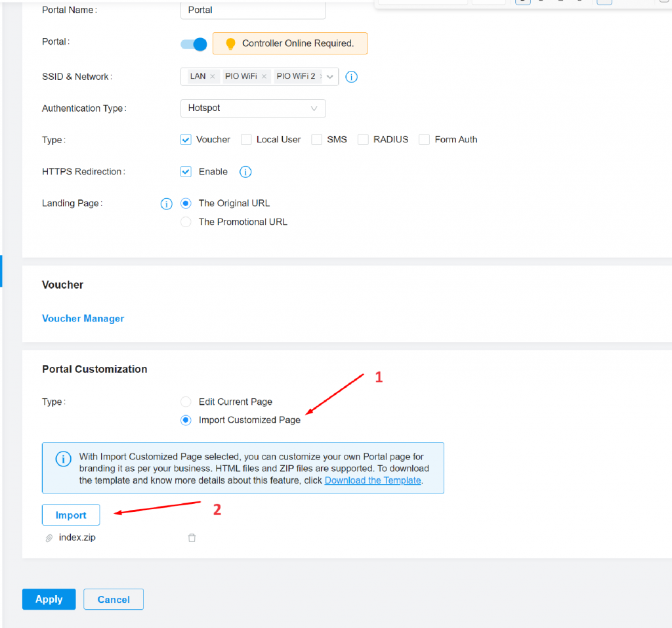
Task: Click the info icon beside Landing Page
Action: click(x=166, y=203)
